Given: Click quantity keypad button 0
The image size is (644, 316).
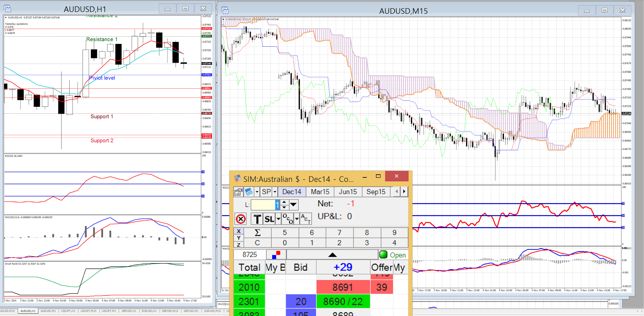Looking at the screenshot, I should (x=285, y=243).
